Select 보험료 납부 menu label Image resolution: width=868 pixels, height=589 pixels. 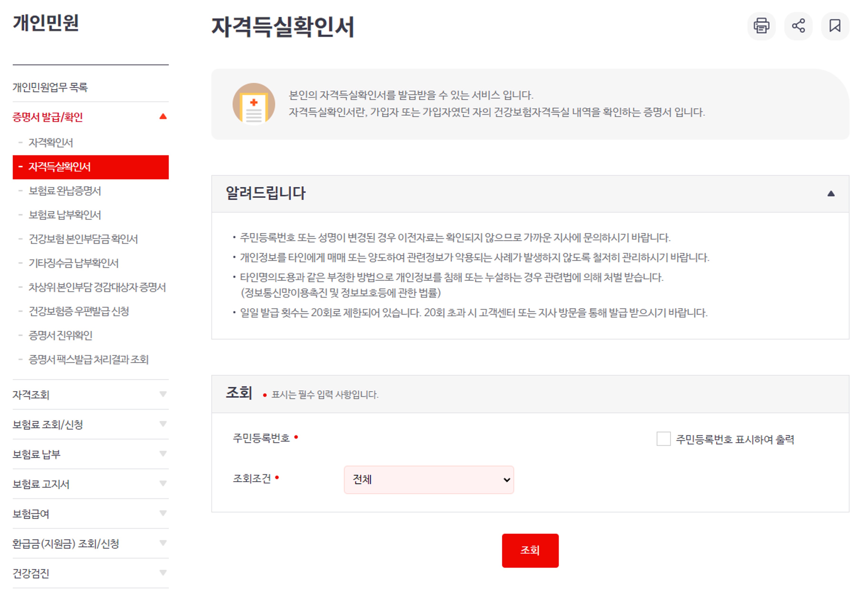pos(36,454)
